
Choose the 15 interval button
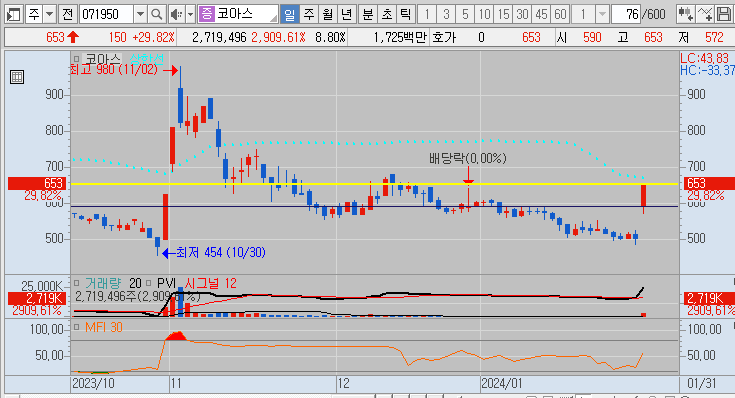click(503, 15)
